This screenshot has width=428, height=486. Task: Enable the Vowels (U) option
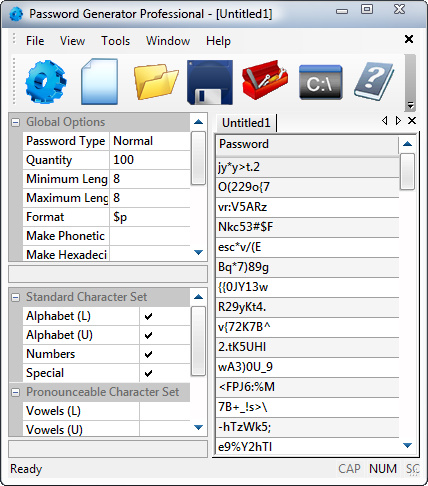point(165,429)
